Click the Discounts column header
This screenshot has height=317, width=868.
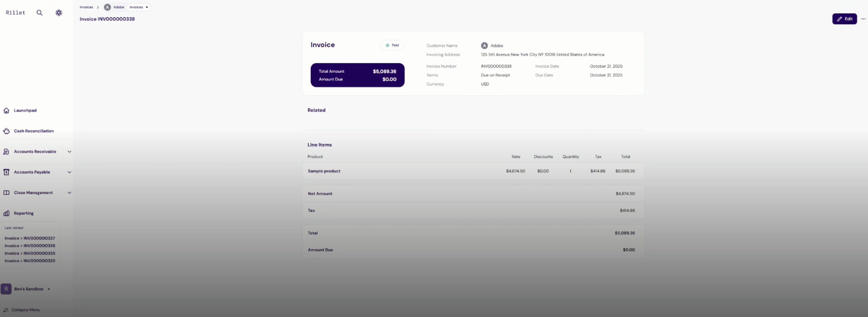[543, 157]
